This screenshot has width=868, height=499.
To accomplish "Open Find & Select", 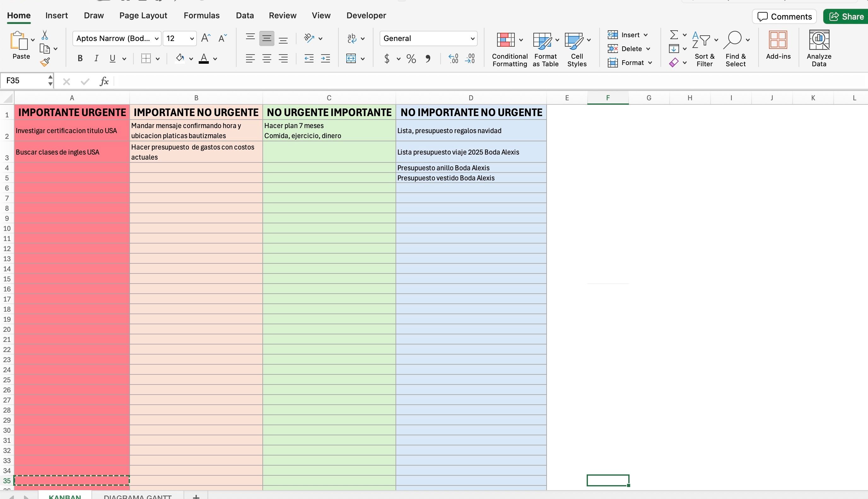I will point(736,49).
